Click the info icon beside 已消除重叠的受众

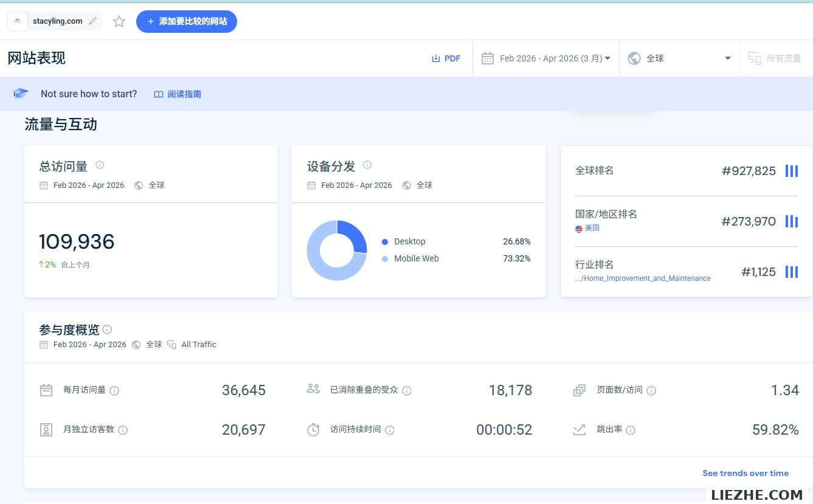pyautogui.click(x=407, y=390)
